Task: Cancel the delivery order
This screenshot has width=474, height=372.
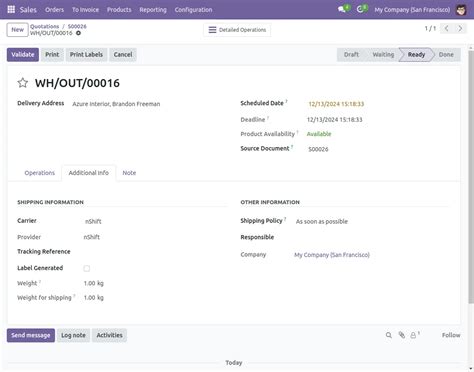Action: [123, 55]
